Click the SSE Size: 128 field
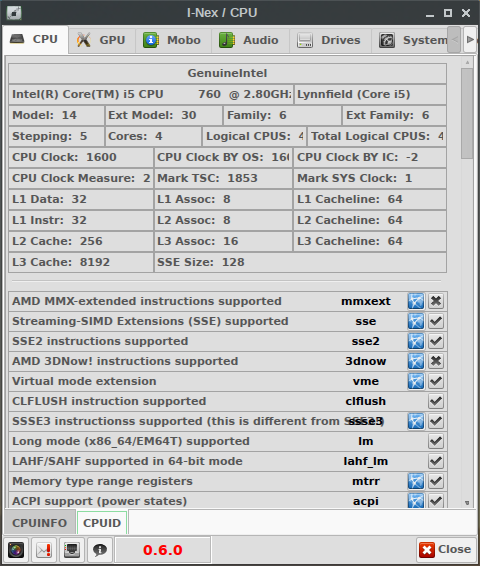Viewport: 480px width, 566px height. [x=300, y=262]
